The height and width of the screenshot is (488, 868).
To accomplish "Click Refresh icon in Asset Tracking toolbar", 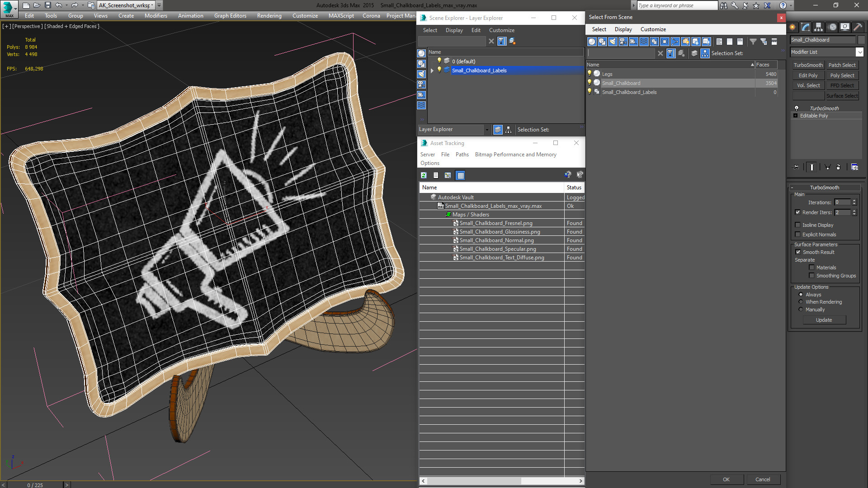I will click(424, 175).
